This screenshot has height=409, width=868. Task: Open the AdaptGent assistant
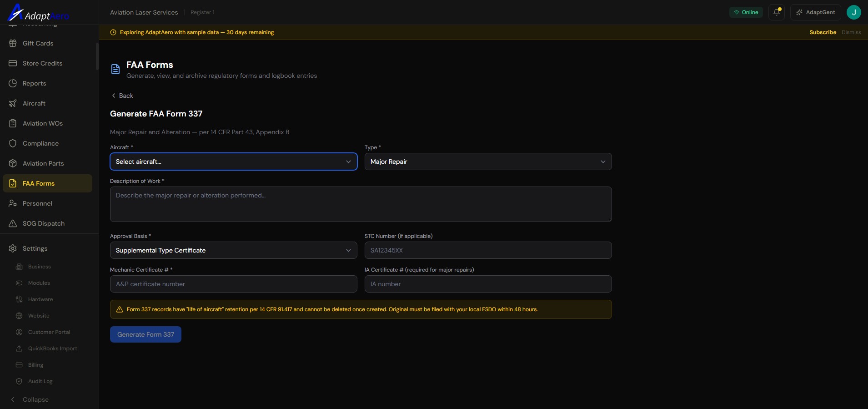[816, 12]
